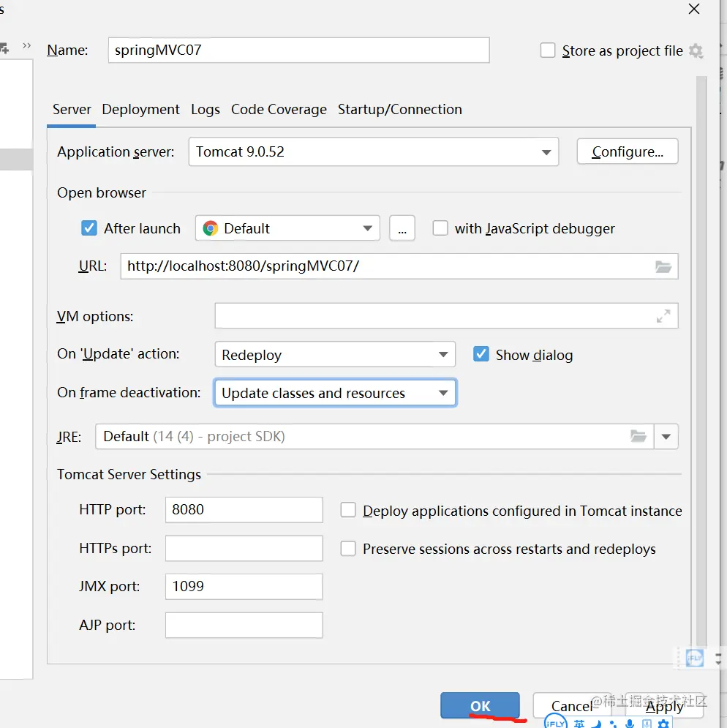Switch to the Code Coverage tab

tap(279, 110)
